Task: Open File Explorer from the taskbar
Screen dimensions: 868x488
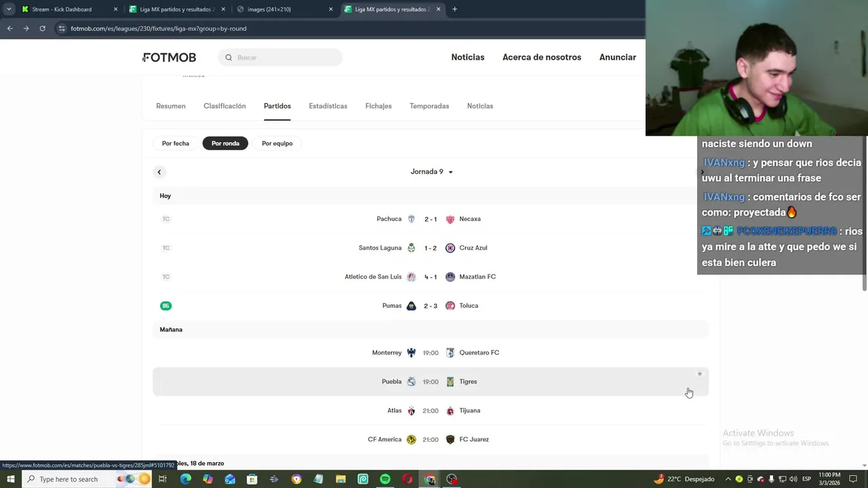Action: pyautogui.click(x=340, y=479)
